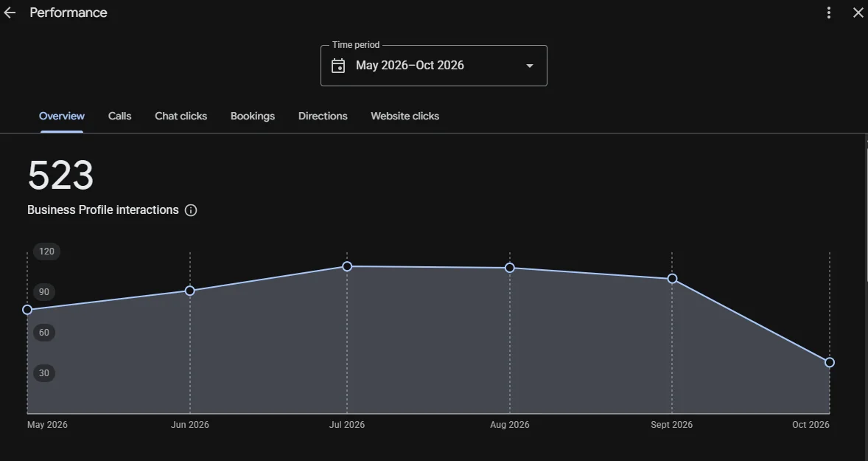This screenshot has width=868, height=461.
Task: Open the Directions tab
Action: coord(323,116)
